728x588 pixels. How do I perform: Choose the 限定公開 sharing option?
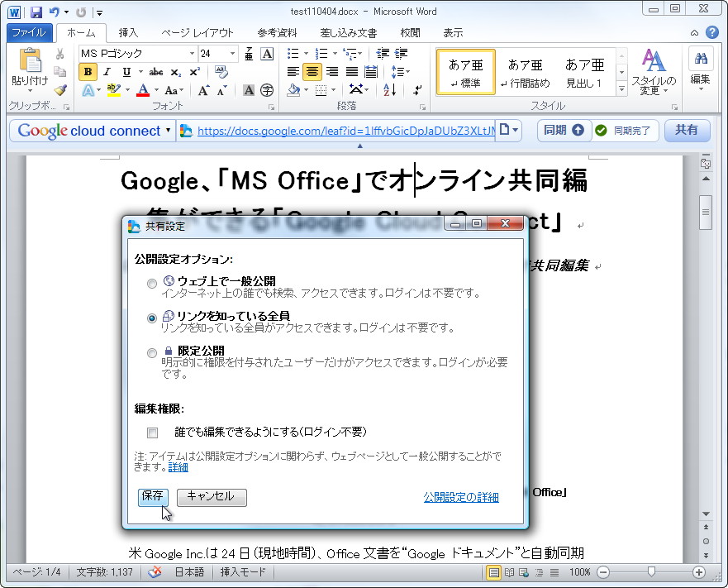coord(152,352)
